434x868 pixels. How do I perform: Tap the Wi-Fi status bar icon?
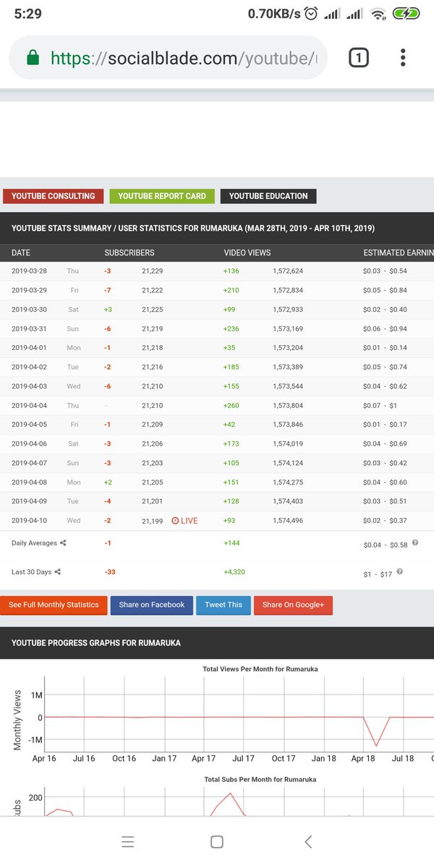(377, 14)
